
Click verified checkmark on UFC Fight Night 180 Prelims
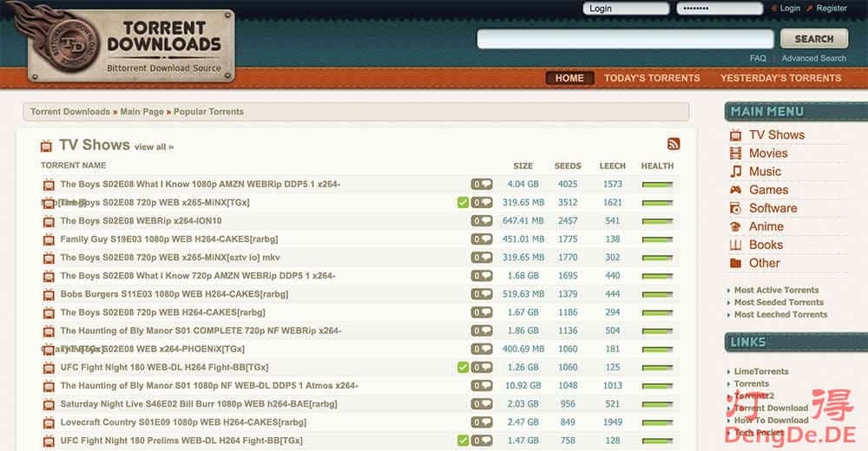tap(463, 441)
